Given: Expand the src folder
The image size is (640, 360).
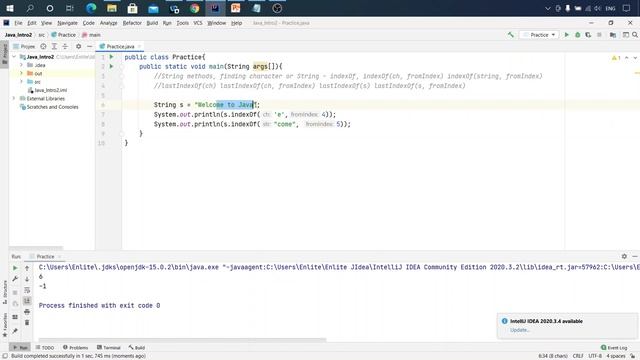Looking at the screenshot, I should point(22,82).
